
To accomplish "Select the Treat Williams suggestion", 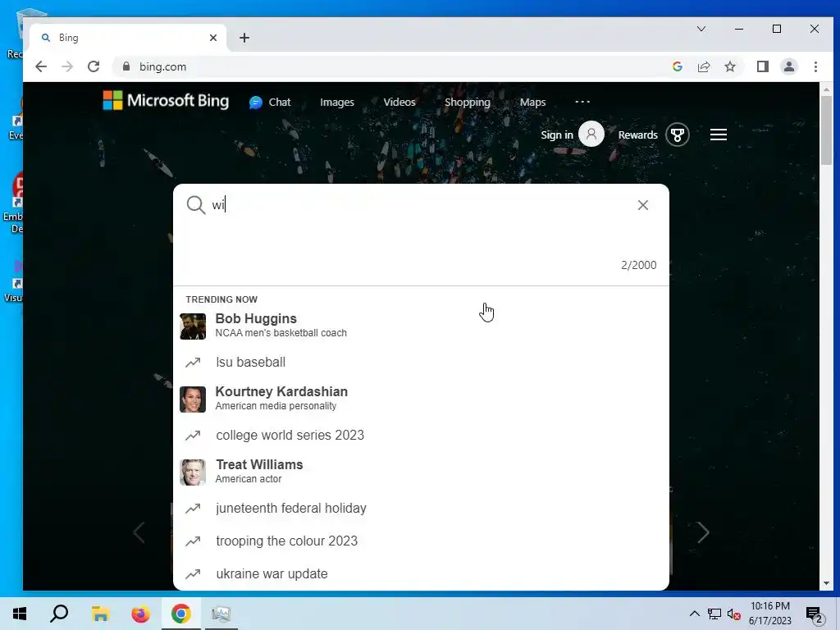I will pos(421,472).
